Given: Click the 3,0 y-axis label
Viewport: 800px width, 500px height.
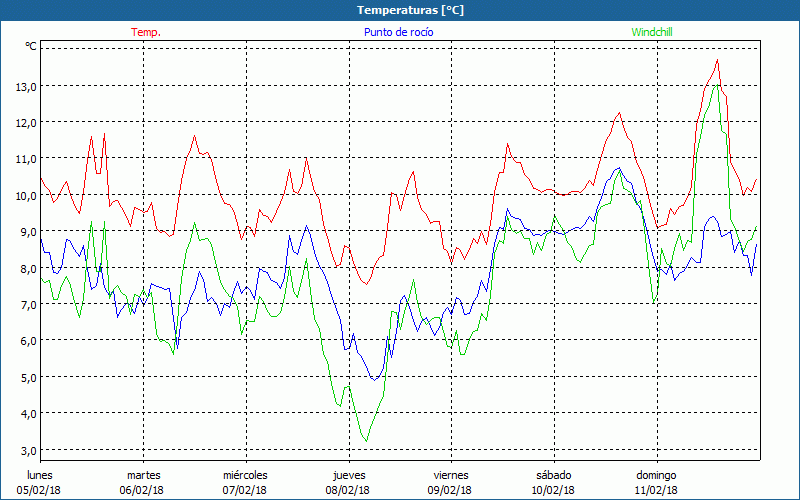Looking at the screenshot, I should [26, 450].
